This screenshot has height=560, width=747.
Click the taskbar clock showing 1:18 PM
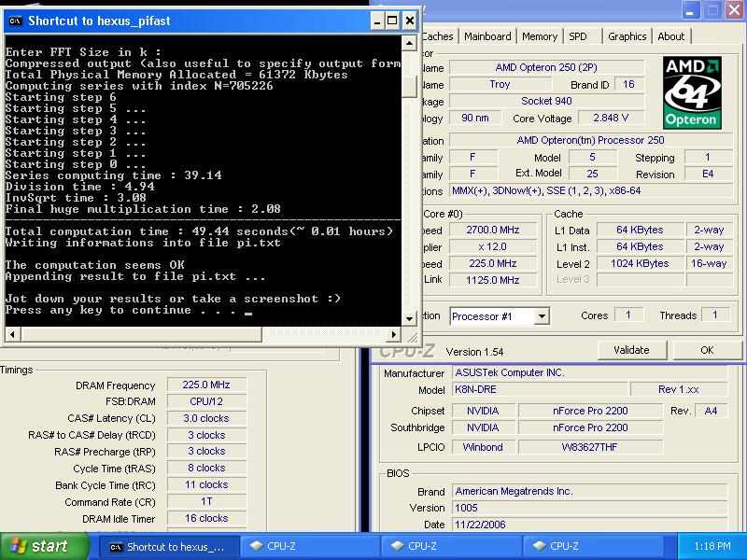click(712, 546)
